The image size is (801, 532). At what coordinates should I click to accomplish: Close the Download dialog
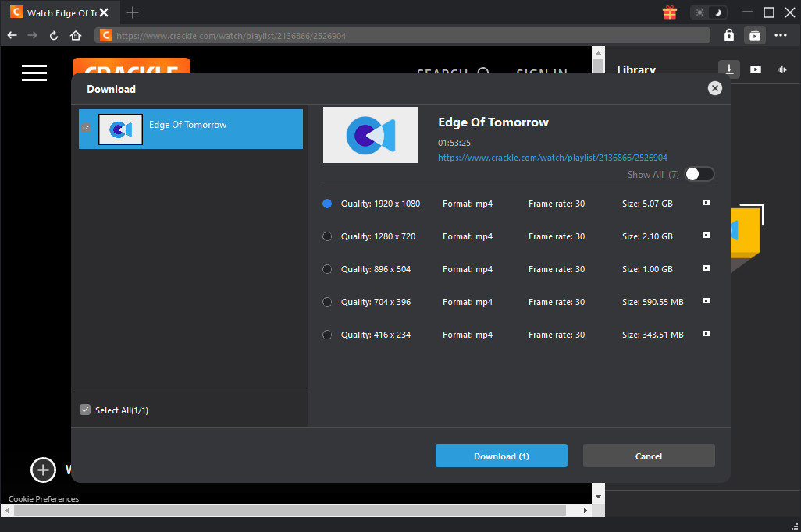pos(714,89)
